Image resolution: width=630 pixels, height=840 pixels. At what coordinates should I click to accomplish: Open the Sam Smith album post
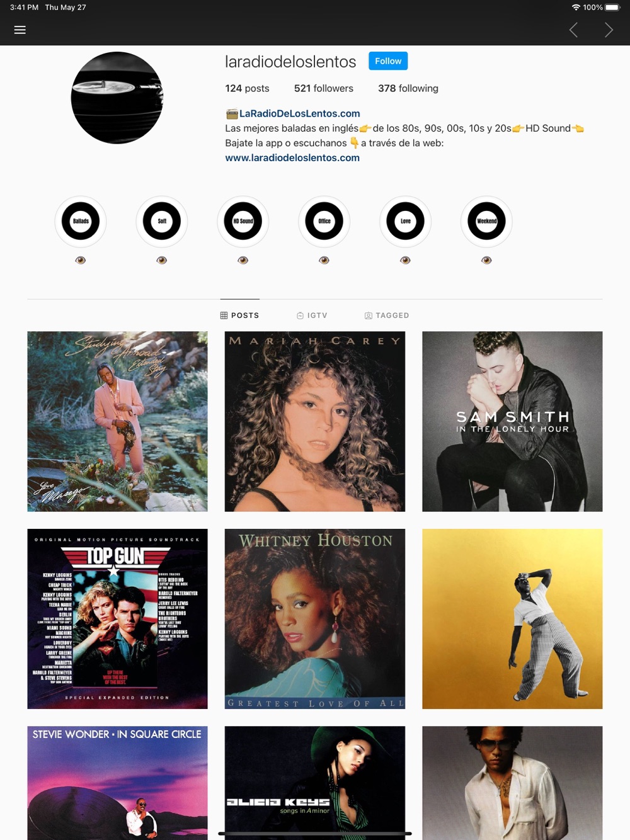tap(512, 421)
